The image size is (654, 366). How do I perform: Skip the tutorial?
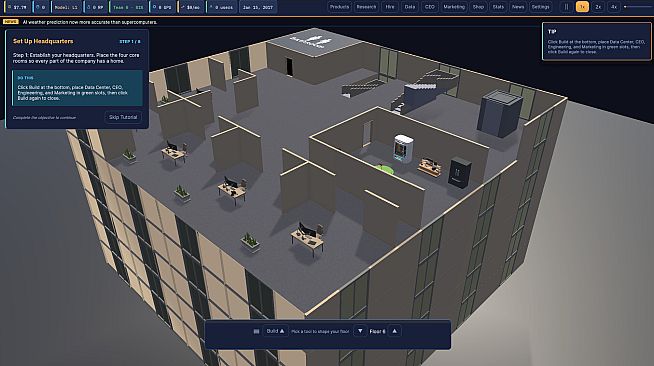(123, 117)
